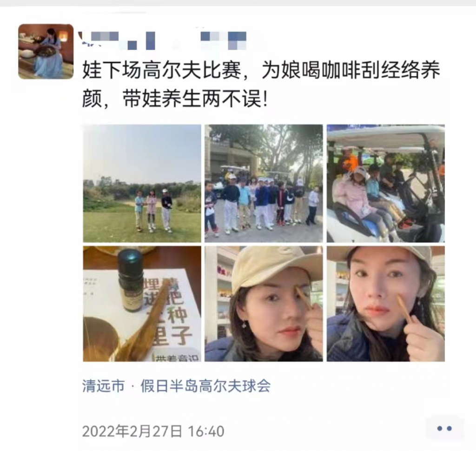476x451 pixels.
Task: Open the 假日半岛高尔夫球会 location link
Action: (x=205, y=386)
